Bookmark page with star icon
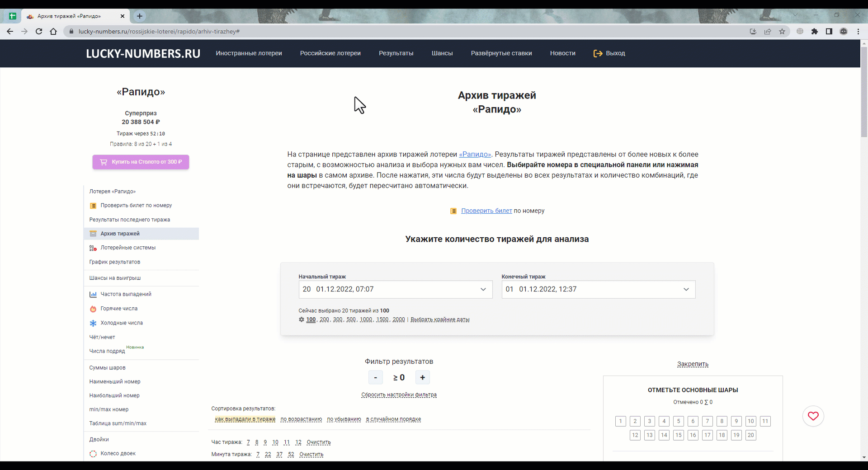868x470 pixels. click(x=782, y=32)
